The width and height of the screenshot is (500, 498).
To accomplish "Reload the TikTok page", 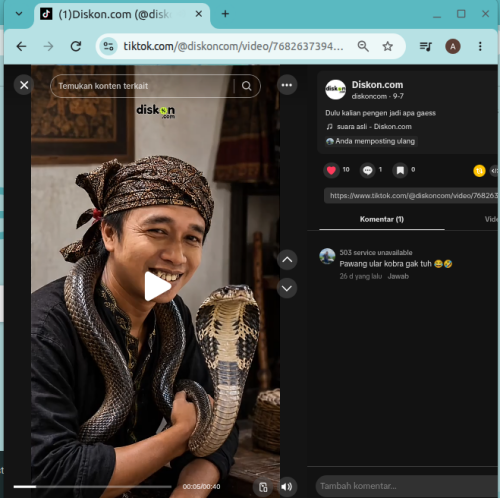I will 76,46.
